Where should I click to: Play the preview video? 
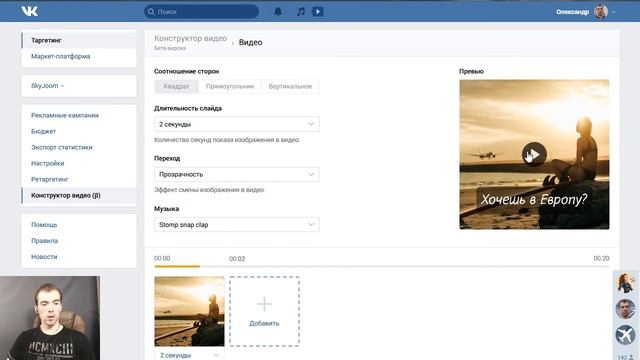(x=534, y=154)
